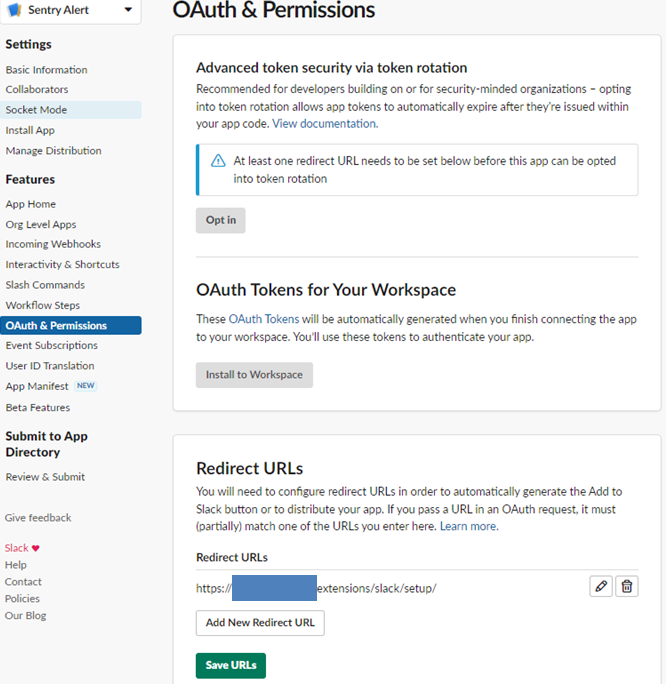Go to Org Level Apps
Screen dimensions: 666x684
click(41, 225)
